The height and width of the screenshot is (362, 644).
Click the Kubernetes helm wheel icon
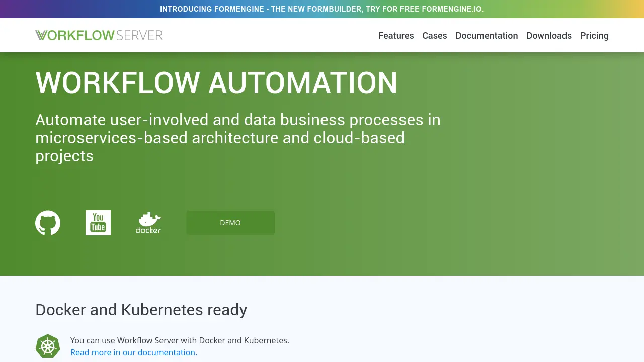(x=48, y=346)
